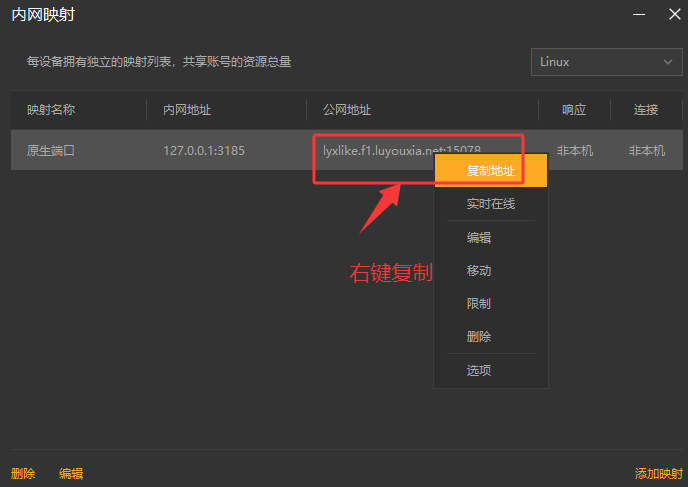The height and width of the screenshot is (487, 688).
Task: Select 实时在线 from the context menu
Action: point(491,204)
